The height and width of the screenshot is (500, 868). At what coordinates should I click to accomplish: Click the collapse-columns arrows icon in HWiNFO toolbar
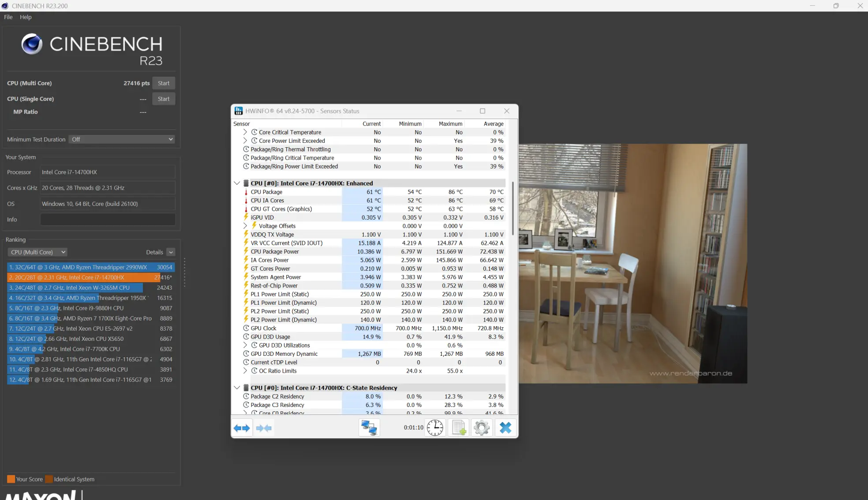coord(264,428)
